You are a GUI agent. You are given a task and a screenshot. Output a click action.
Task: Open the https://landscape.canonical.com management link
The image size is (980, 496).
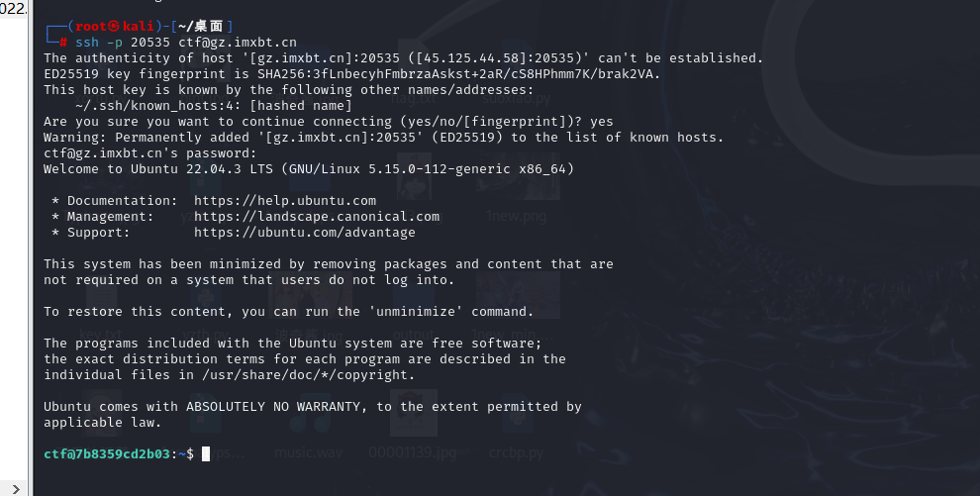317,217
